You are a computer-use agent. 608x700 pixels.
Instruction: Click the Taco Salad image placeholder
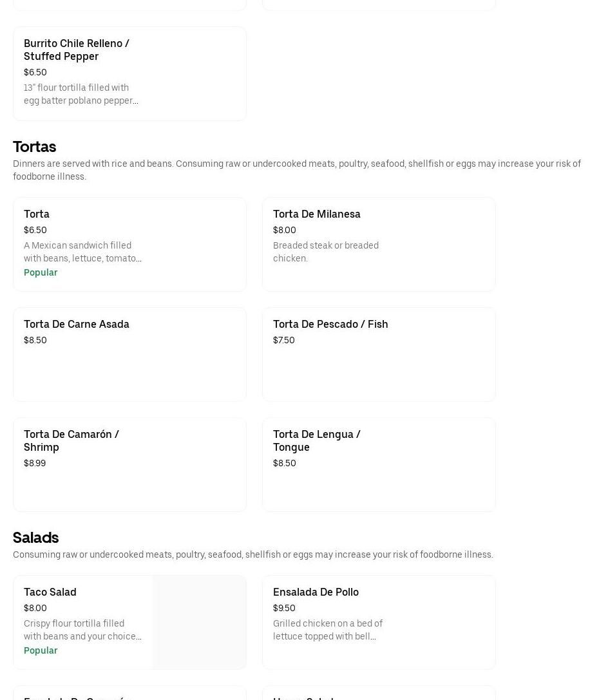click(x=199, y=622)
